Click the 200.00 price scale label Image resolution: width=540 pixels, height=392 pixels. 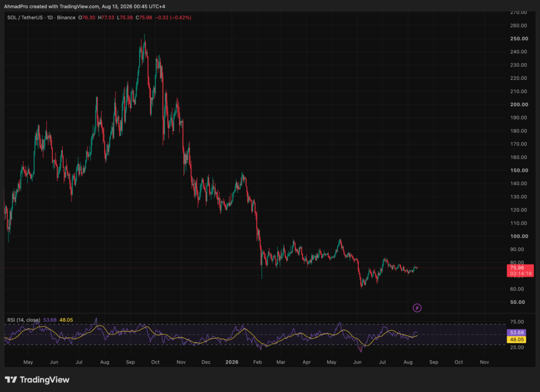tap(519, 104)
